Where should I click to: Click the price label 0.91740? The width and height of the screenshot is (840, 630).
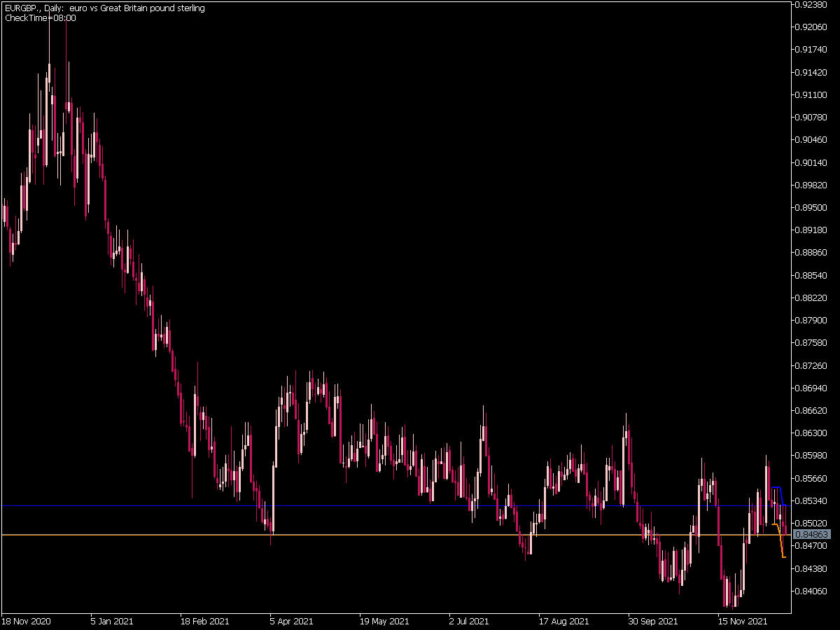(x=812, y=50)
